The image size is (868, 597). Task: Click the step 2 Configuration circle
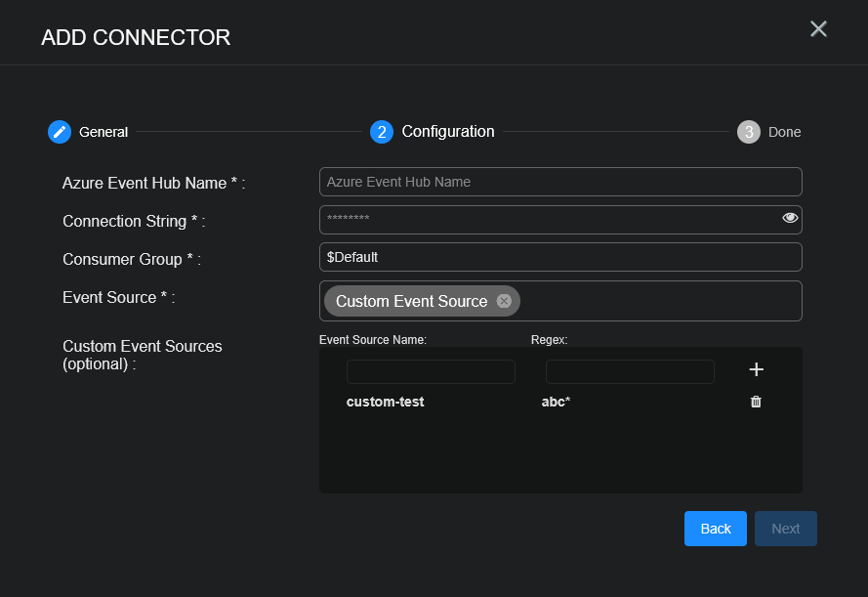382,132
